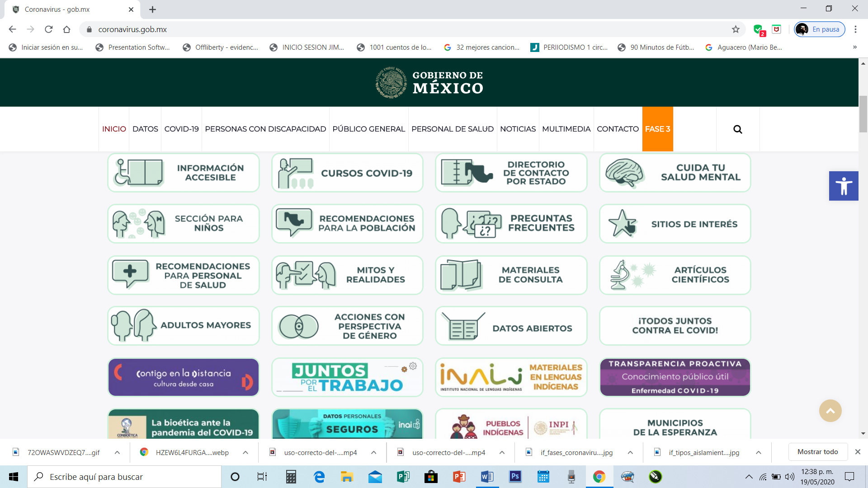This screenshot has width=868, height=488.
Task: Expand options for HZEW6L4FURGA webp download
Action: coord(245,452)
